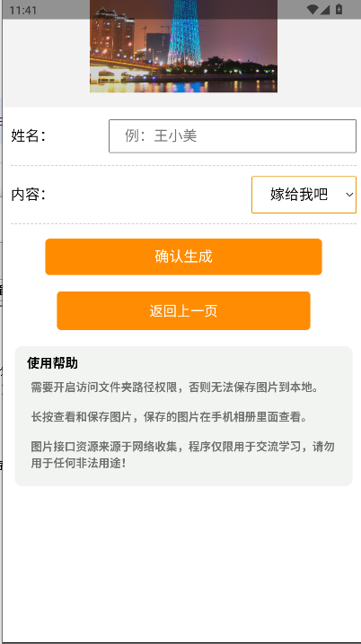Screen dimensions: 361x644
Task: Open the 嫁给我吧 content dropdown
Action: 304,195
